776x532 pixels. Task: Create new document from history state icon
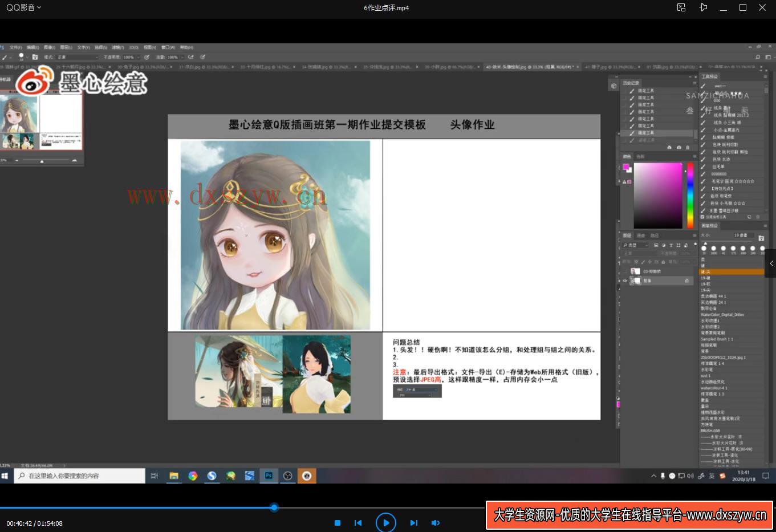[x=669, y=147]
